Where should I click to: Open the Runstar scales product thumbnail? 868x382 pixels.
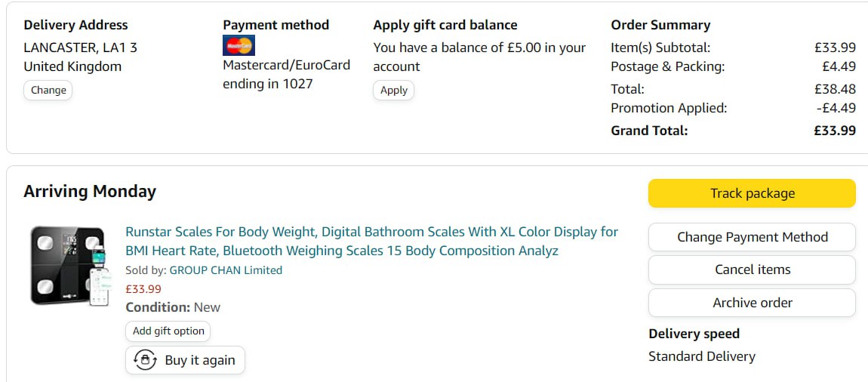(69, 266)
